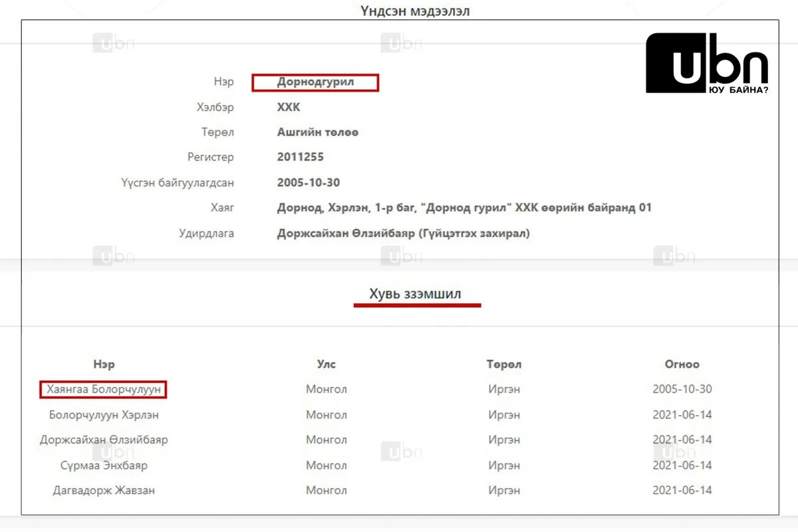This screenshot has height=532, width=798.
Task: Select date "2021-06-14" in Сүрмаа Энхбаяр's row
Action: [682, 465]
